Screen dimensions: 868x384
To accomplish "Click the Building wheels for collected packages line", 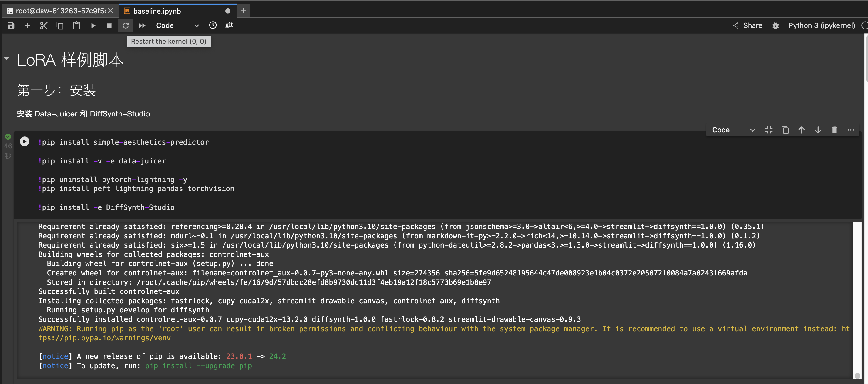I will tap(153, 254).
